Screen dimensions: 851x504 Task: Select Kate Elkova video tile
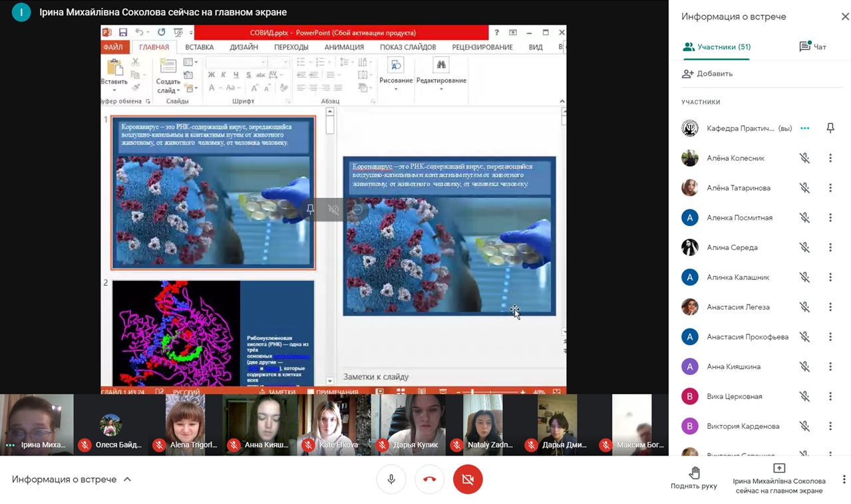pos(335,425)
